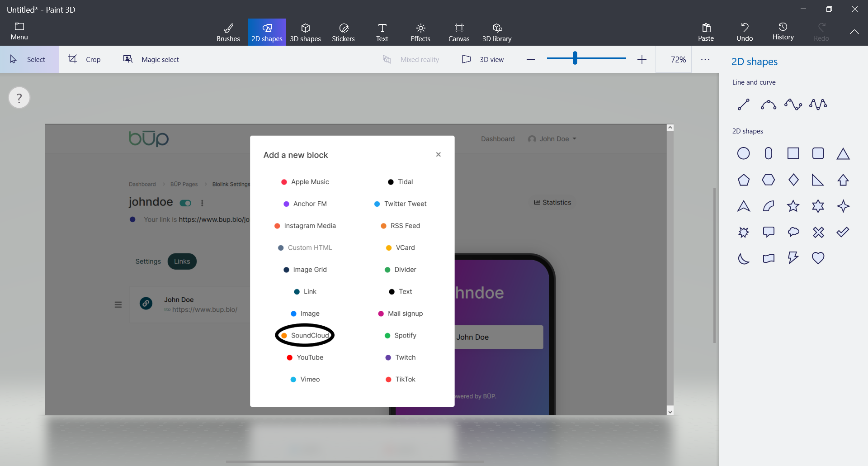Open the History panel
The width and height of the screenshot is (868, 466).
click(783, 32)
